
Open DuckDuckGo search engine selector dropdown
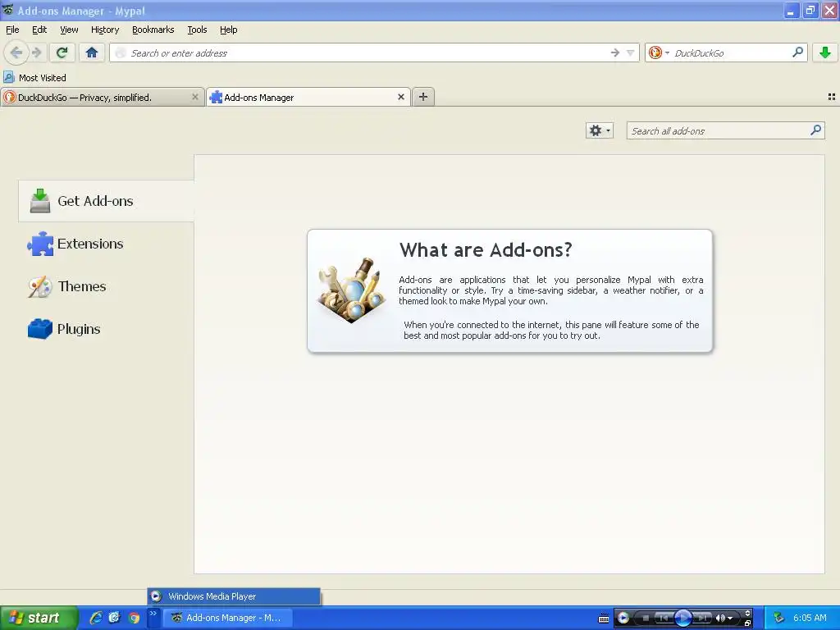(659, 52)
